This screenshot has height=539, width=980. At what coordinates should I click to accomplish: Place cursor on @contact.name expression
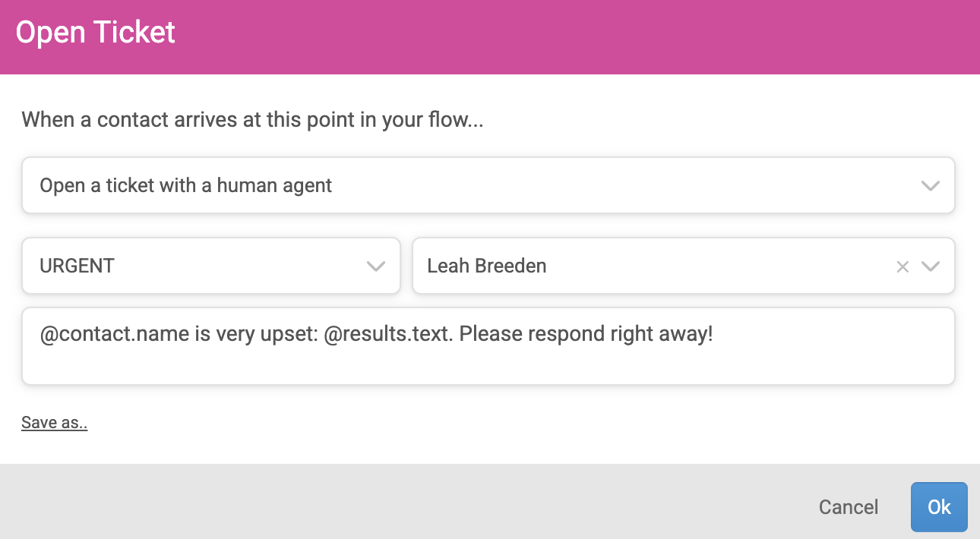pos(114,335)
